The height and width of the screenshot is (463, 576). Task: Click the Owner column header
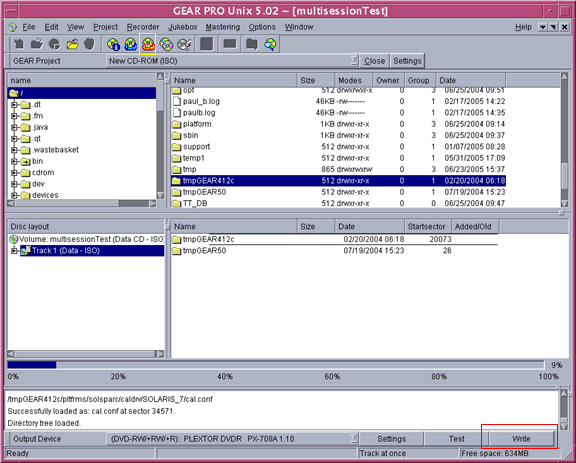point(388,80)
